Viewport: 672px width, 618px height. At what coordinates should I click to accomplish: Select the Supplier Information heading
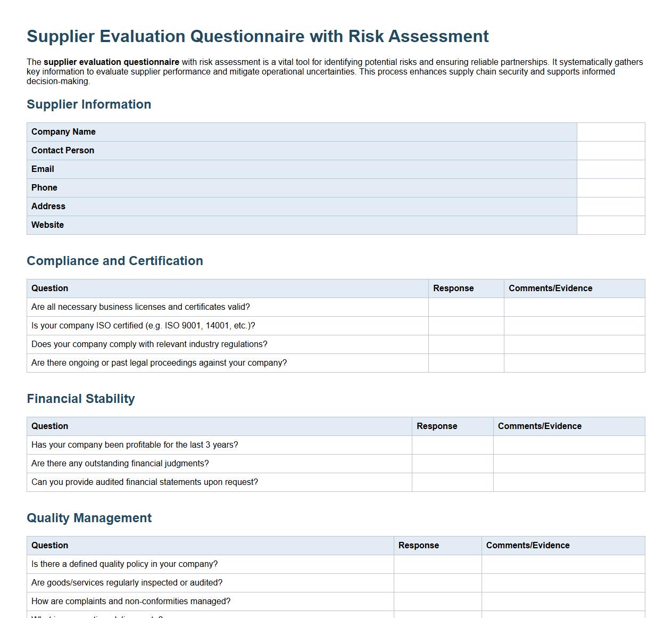(89, 104)
